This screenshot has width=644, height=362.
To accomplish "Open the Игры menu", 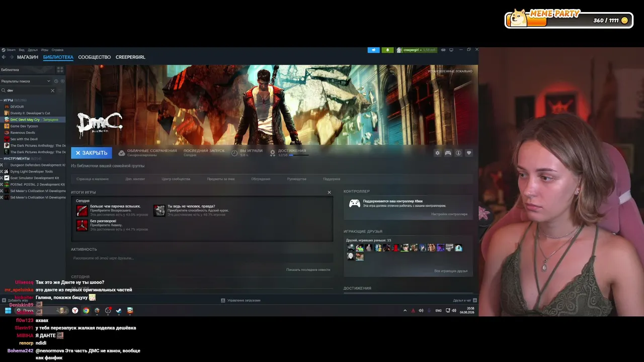I will click(45, 50).
